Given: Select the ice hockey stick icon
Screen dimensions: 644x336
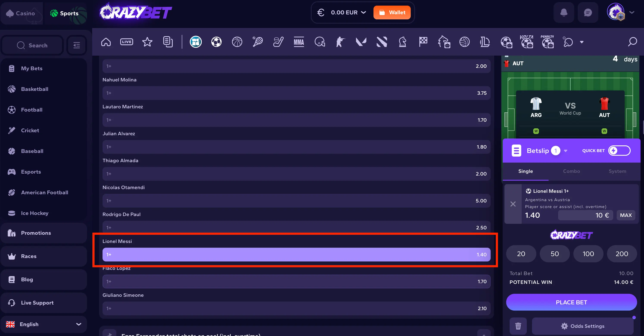Looking at the screenshot, I should (x=278, y=42).
